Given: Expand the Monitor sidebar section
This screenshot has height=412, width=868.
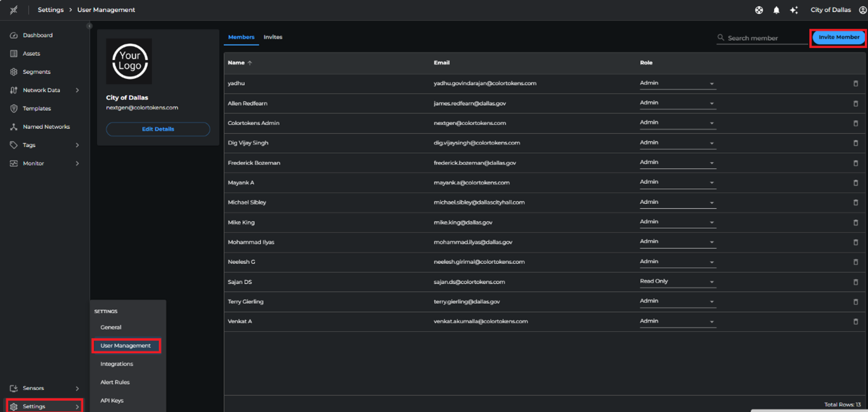Looking at the screenshot, I should [x=77, y=163].
